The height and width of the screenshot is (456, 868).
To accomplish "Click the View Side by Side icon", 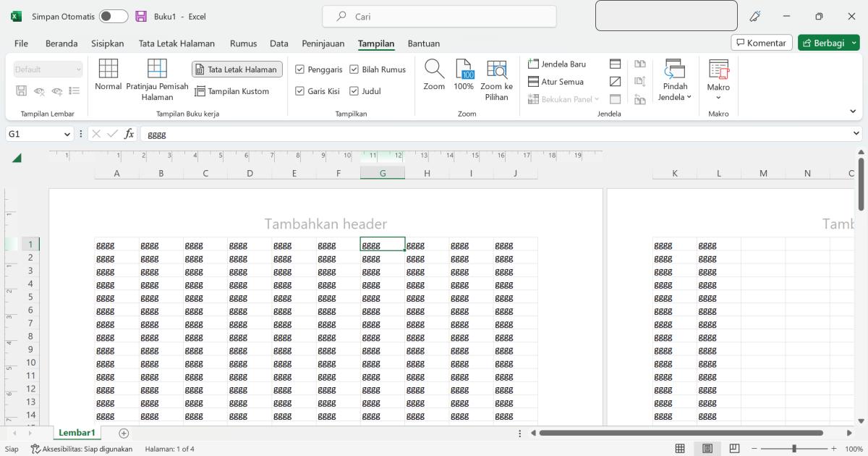I will pyautogui.click(x=640, y=64).
